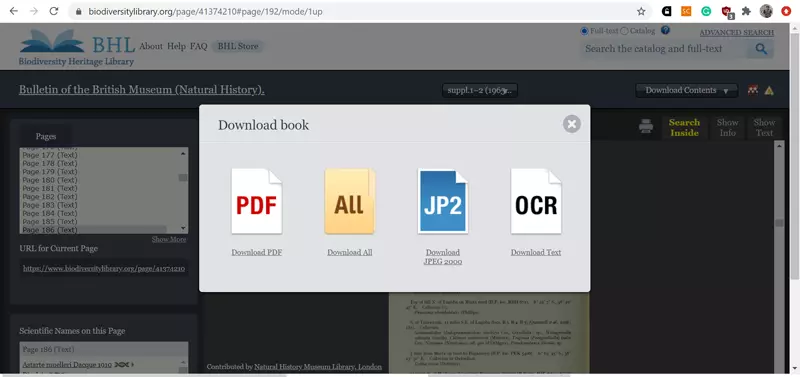Open the browser extensions puzzle icon
The width and height of the screenshot is (800, 377).
click(746, 11)
